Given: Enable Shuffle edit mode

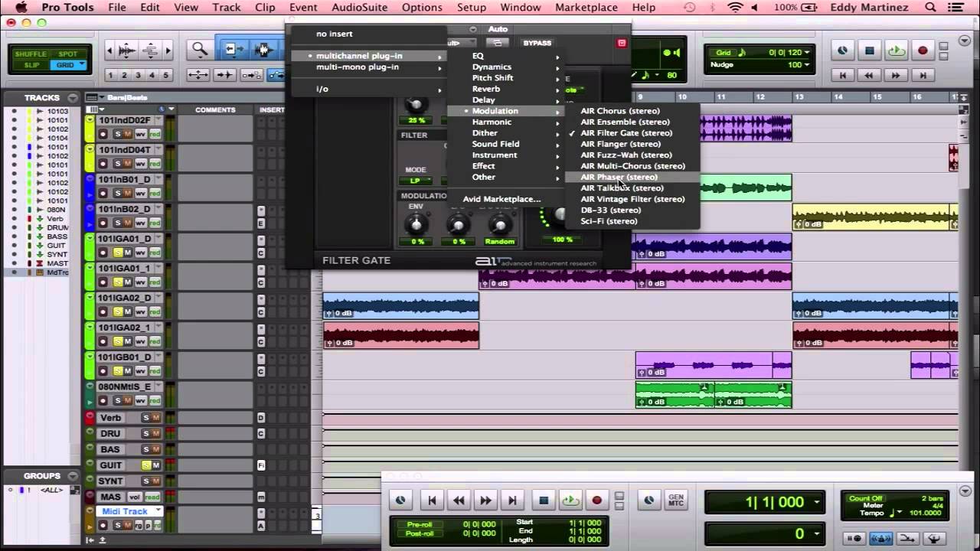Looking at the screenshot, I should [x=31, y=54].
